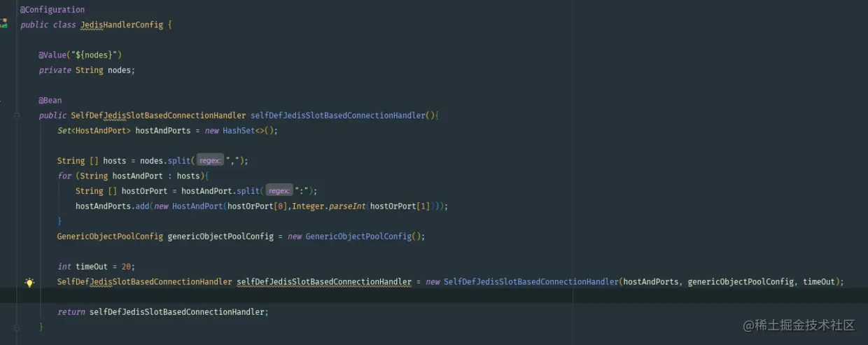The image size is (868, 345).
Task: Click the return type in the @Bean method signature
Action: coord(158,115)
